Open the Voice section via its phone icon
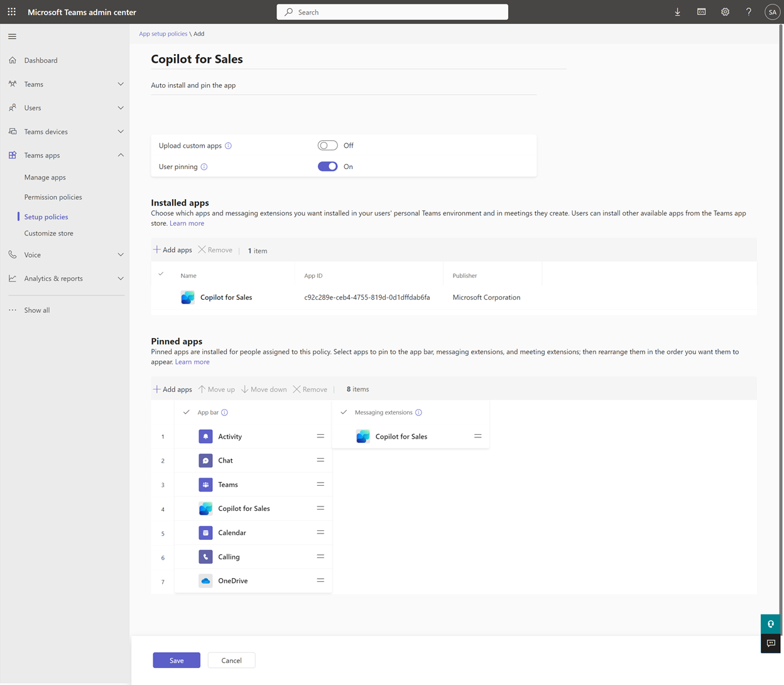Viewport: 784px width, 685px height. 13,255
